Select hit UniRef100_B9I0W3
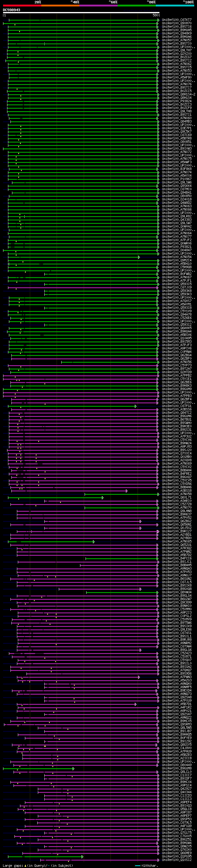The image size is (197, 868). tap(176, 149)
